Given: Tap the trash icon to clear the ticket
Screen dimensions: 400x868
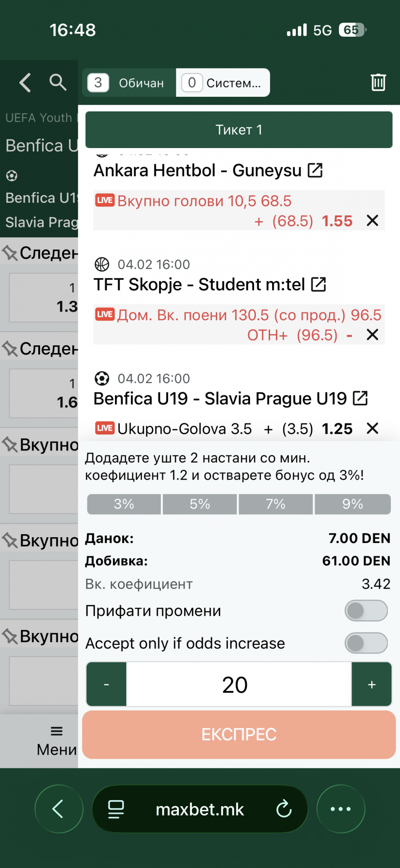Looking at the screenshot, I should pos(378,82).
